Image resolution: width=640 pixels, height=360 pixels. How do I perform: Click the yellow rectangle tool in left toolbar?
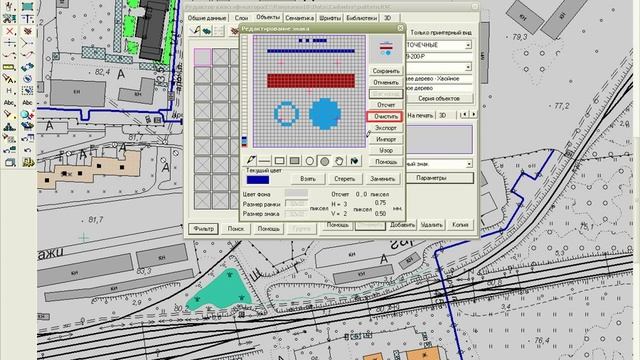[x=9, y=67]
